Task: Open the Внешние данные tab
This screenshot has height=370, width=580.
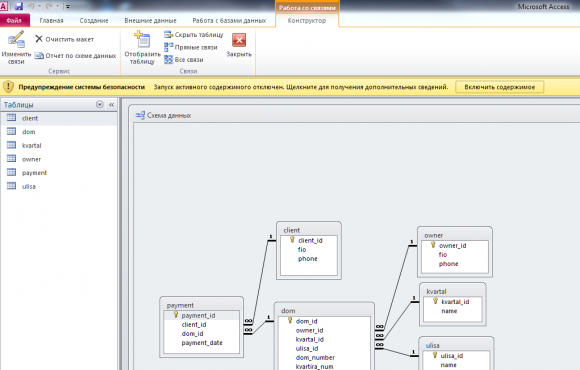Action: tap(151, 20)
